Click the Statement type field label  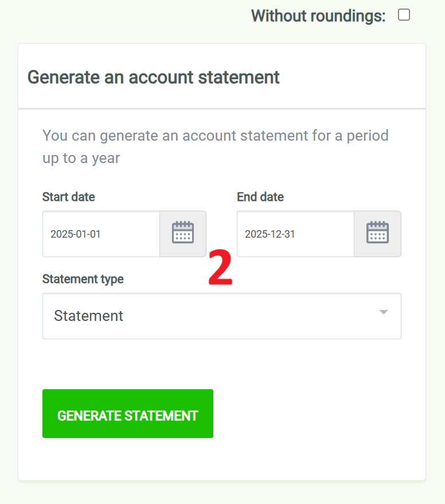(x=83, y=279)
